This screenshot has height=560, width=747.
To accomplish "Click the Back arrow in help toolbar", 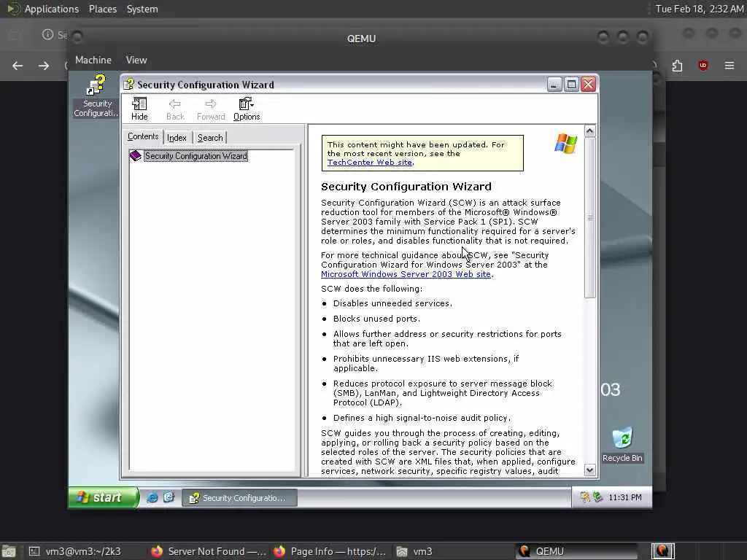I will (175, 109).
